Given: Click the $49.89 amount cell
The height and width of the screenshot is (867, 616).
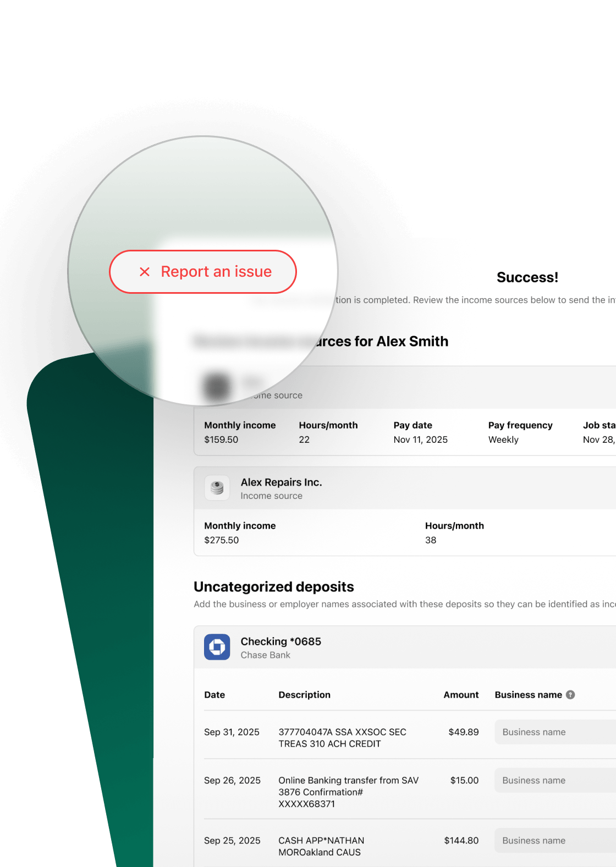Looking at the screenshot, I should pos(464,732).
